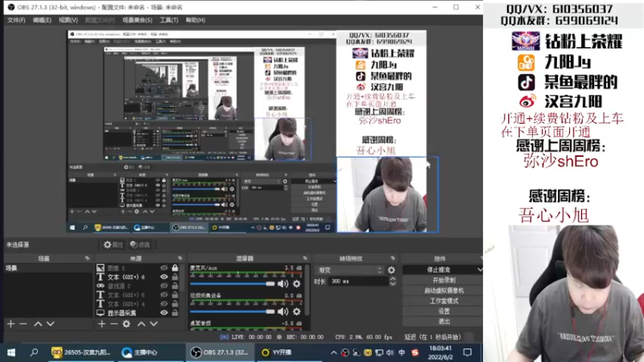Click the 滤镜 filters button

pyautogui.click(x=139, y=245)
